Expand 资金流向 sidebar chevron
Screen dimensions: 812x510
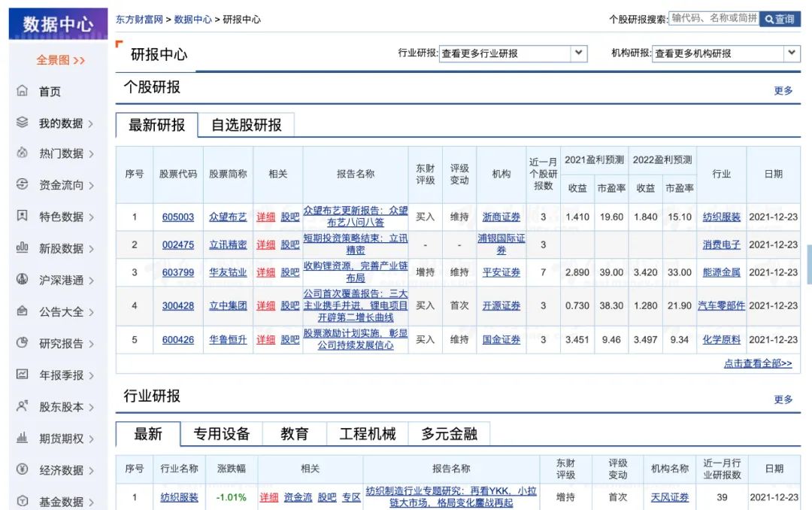(91, 186)
